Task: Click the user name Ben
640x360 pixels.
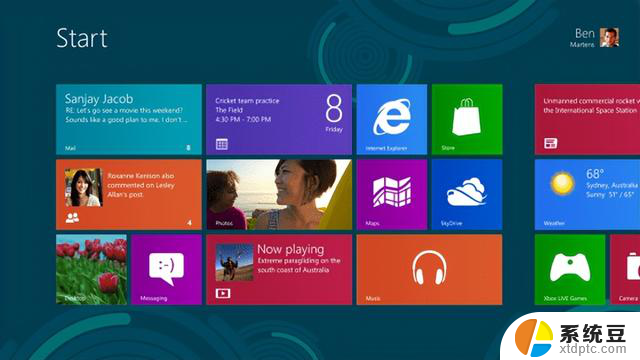Action: click(584, 33)
